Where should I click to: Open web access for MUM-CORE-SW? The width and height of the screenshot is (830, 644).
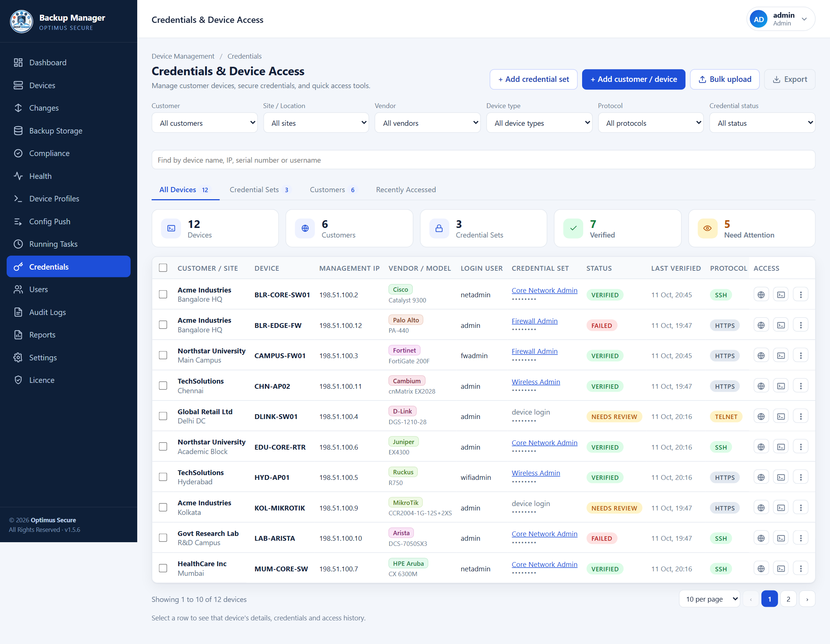[x=761, y=568]
